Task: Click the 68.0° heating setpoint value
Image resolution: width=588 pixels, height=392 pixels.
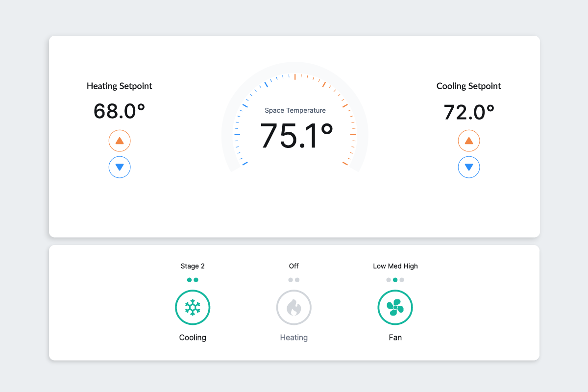Action: pos(120,111)
